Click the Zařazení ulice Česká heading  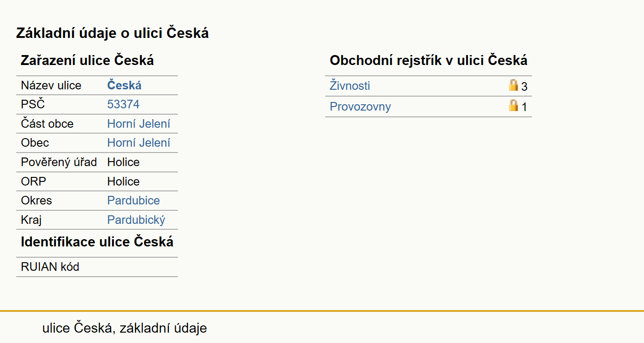click(x=87, y=60)
